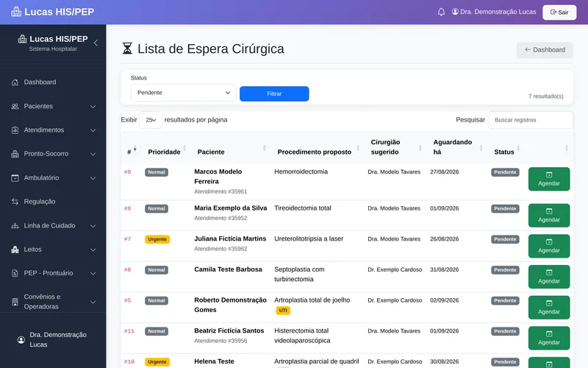This screenshot has width=588, height=368.
Task: Click the 7 resultado(s) count text
Action: 545,96
